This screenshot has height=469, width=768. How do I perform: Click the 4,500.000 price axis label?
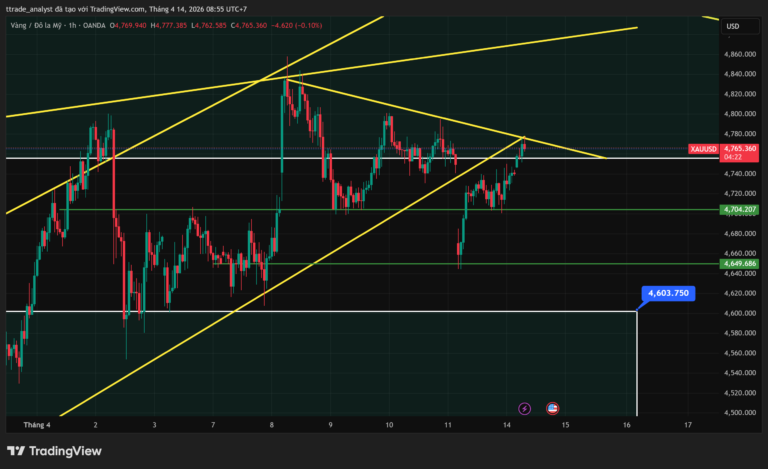[x=740, y=413]
